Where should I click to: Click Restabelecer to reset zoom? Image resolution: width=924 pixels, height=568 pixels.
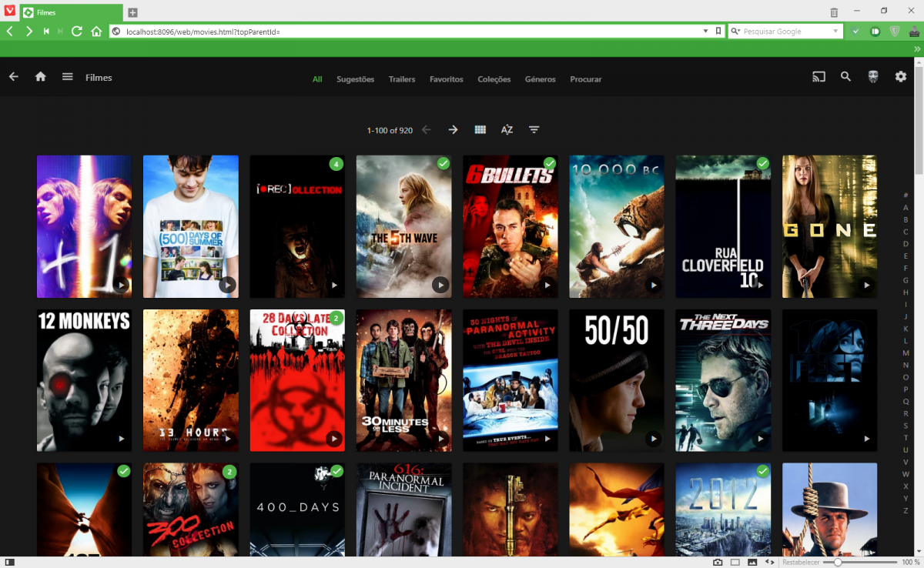801,563
